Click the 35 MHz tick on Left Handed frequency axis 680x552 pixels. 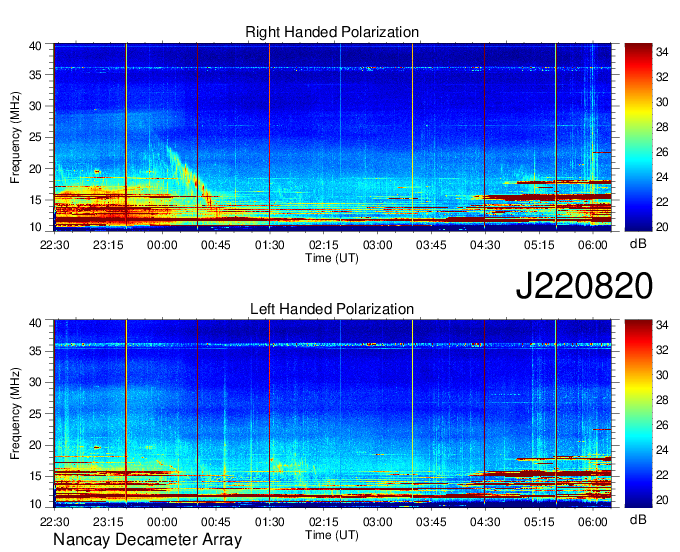tap(35, 351)
